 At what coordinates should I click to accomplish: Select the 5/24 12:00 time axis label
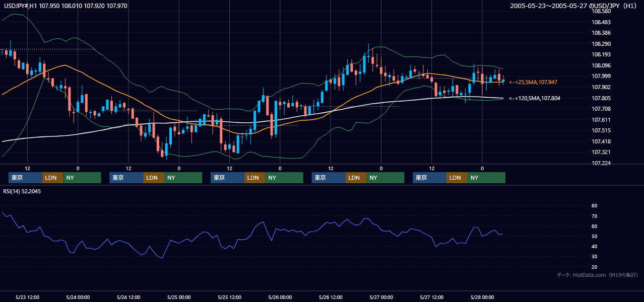point(128,297)
